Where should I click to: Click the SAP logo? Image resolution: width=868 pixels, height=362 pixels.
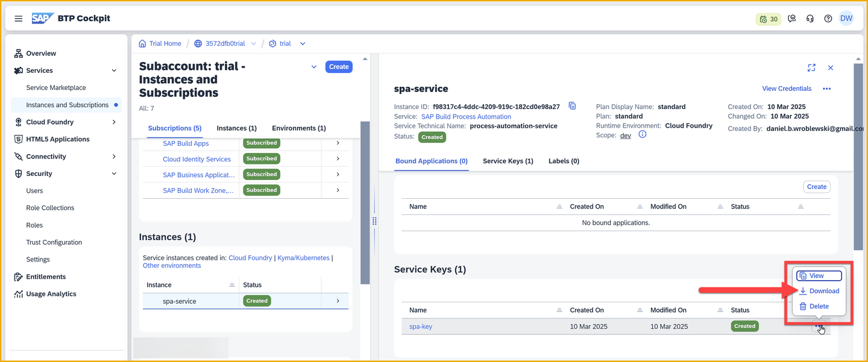[x=43, y=19]
